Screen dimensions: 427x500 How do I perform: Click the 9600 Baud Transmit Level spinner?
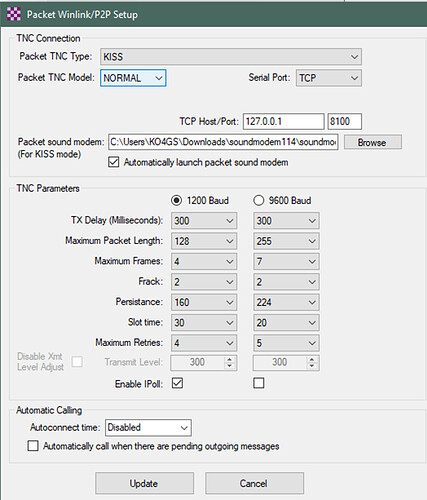(x=286, y=362)
